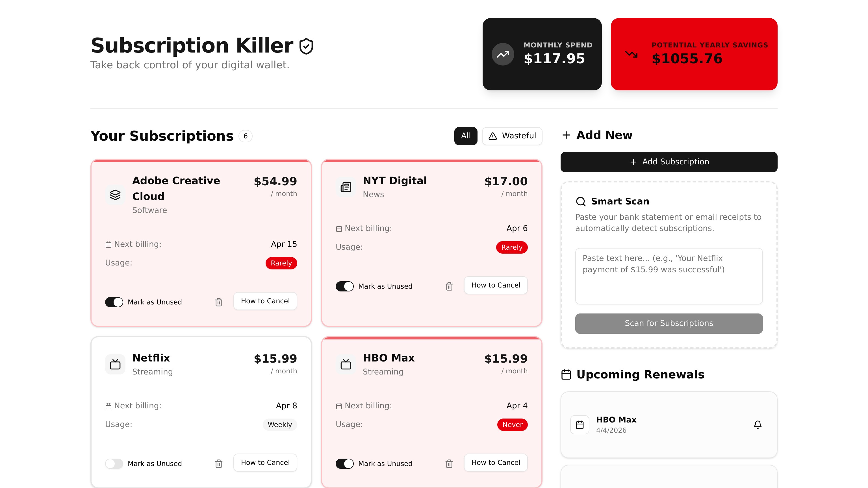The width and height of the screenshot is (868, 488).
Task: Filter subscriptions by Wasteful
Action: [x=512, y=136]
